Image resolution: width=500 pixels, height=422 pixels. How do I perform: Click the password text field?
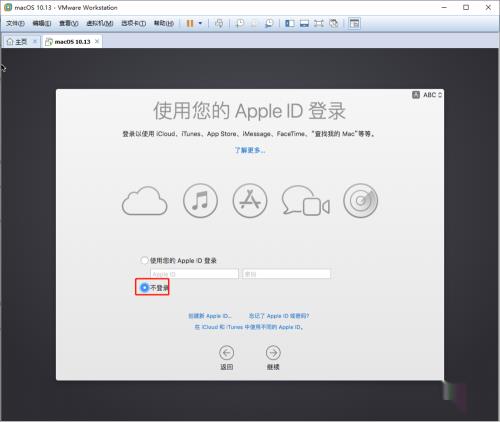(287, 274)
